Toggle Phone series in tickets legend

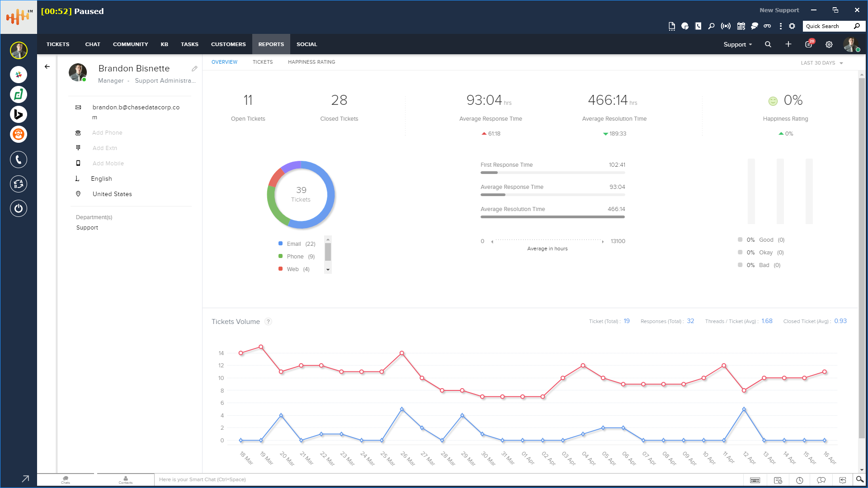coord(296,257)
